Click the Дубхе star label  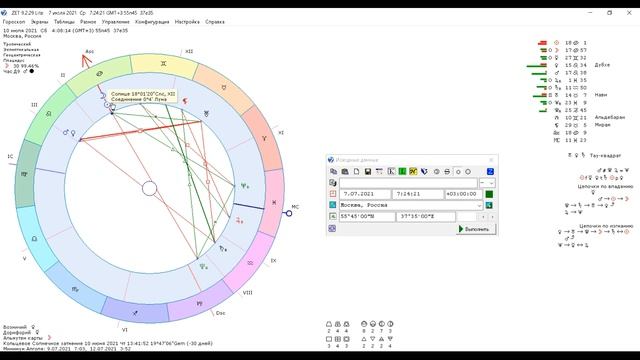coord(602,65)
